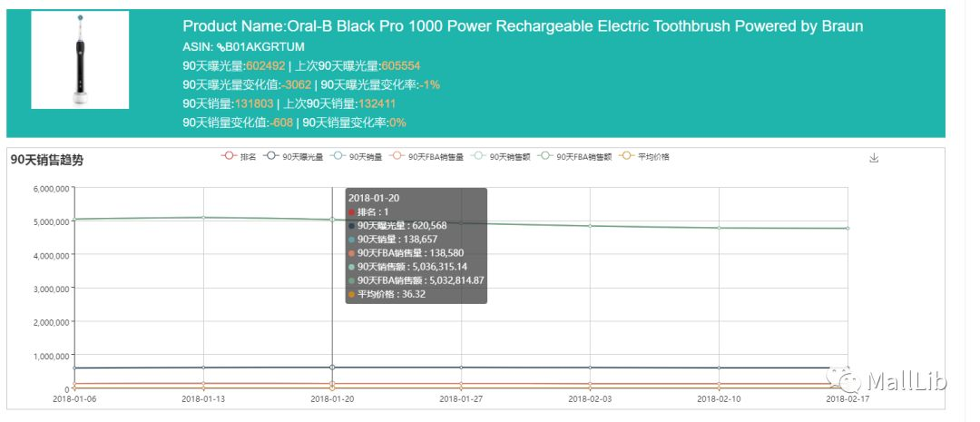The height and width of the screenshot is (422, 980).
Task: Select exposure change rate -1%
Action: coord(428,85)
